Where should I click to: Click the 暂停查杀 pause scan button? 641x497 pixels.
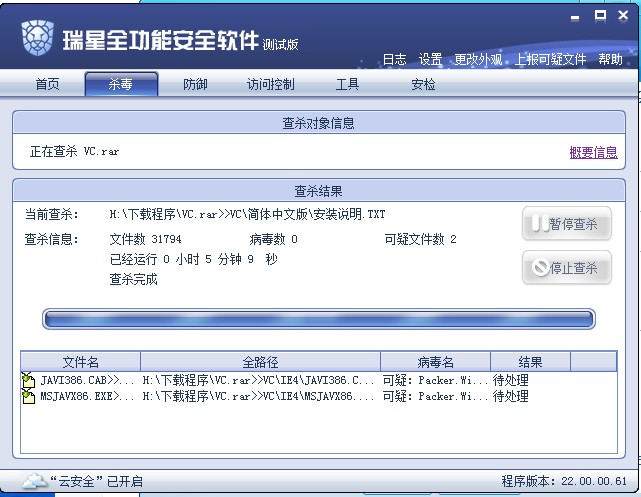click(x=567, y=224)
